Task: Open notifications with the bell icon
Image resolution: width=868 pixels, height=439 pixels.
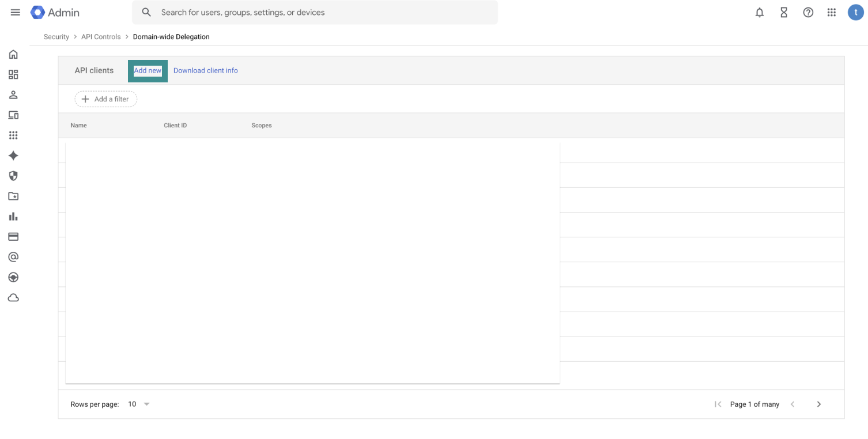Action: tap(759, 12)
